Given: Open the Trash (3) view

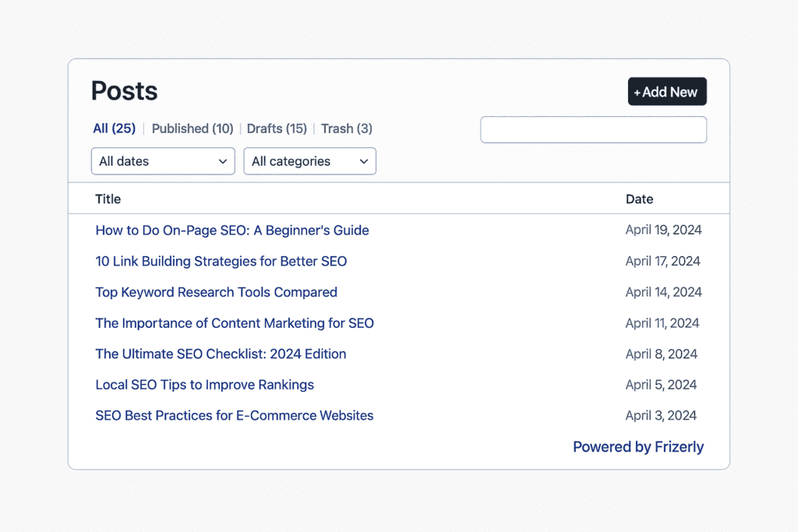Looking at the screenshot, I should pos(347,129).
